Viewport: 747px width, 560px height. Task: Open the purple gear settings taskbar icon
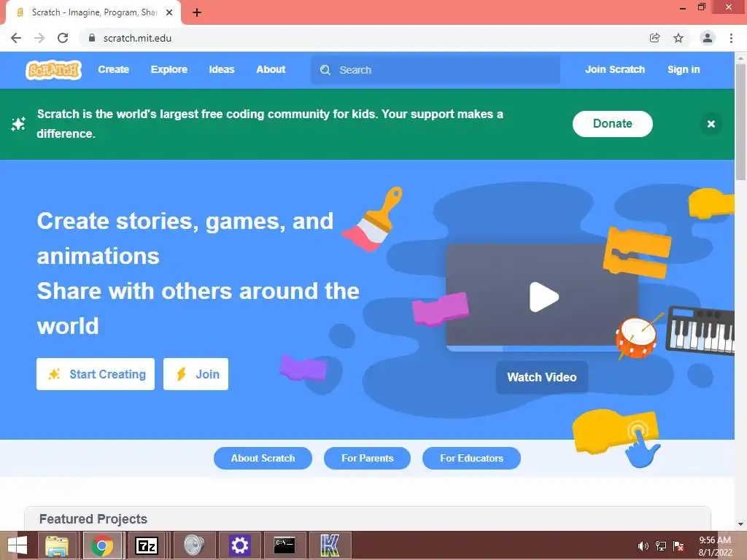coord(239,545)
